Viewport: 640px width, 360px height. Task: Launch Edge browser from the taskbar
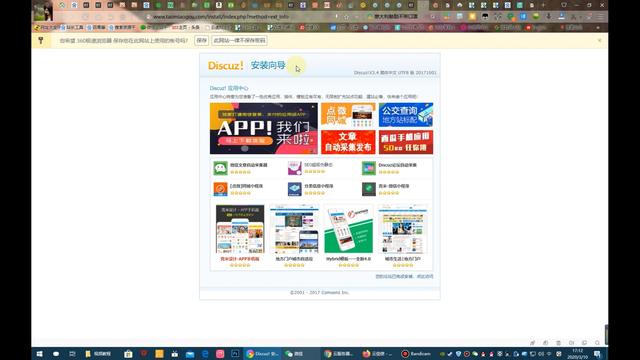205,354
